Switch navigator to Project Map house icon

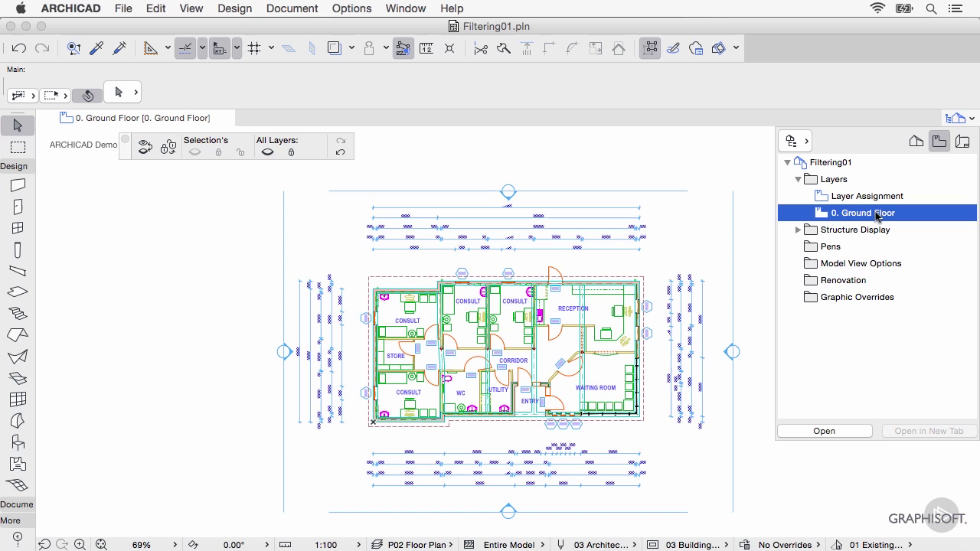coord(916,141)
